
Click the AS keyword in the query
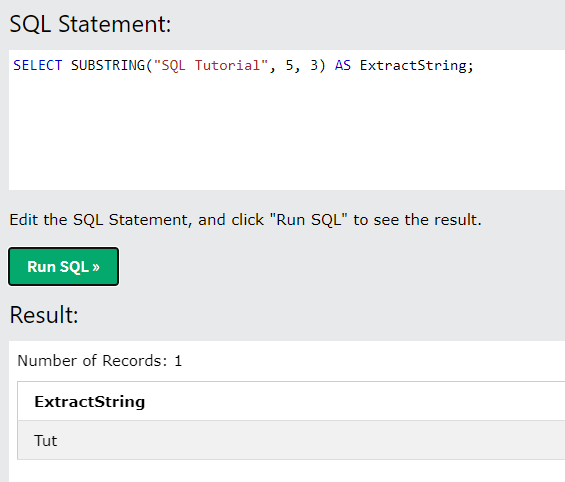click(343, 66)
